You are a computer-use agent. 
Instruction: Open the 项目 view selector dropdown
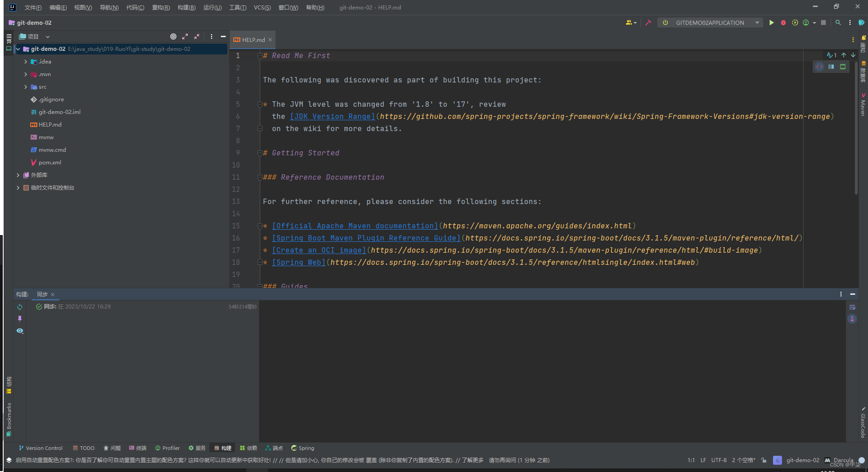click(34, 36)
